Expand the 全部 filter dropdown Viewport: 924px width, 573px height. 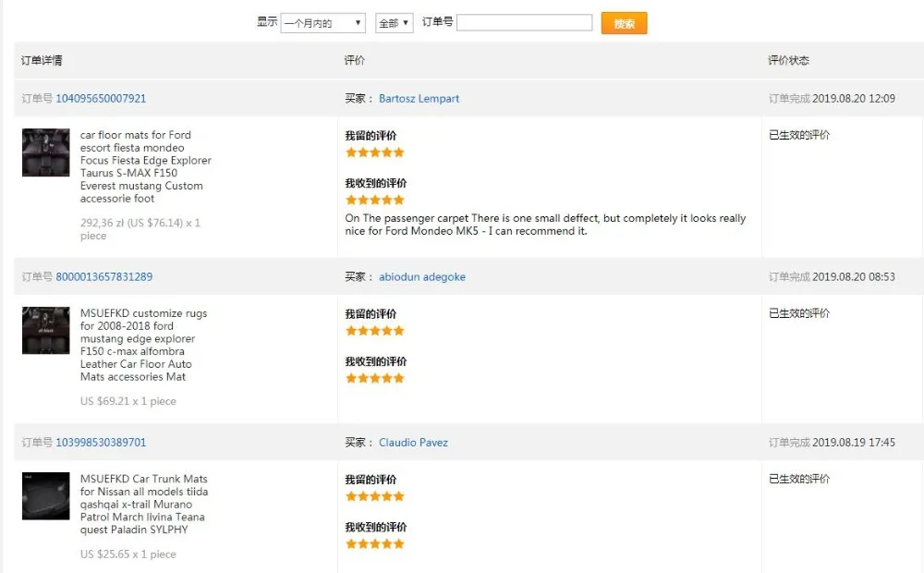pos(394,23)
